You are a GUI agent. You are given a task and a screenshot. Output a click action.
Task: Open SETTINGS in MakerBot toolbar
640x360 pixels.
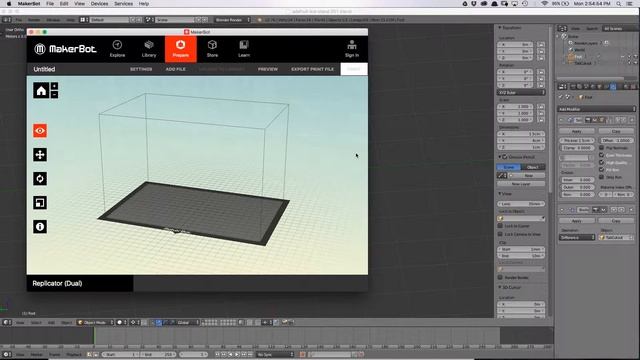pos(141,69)
